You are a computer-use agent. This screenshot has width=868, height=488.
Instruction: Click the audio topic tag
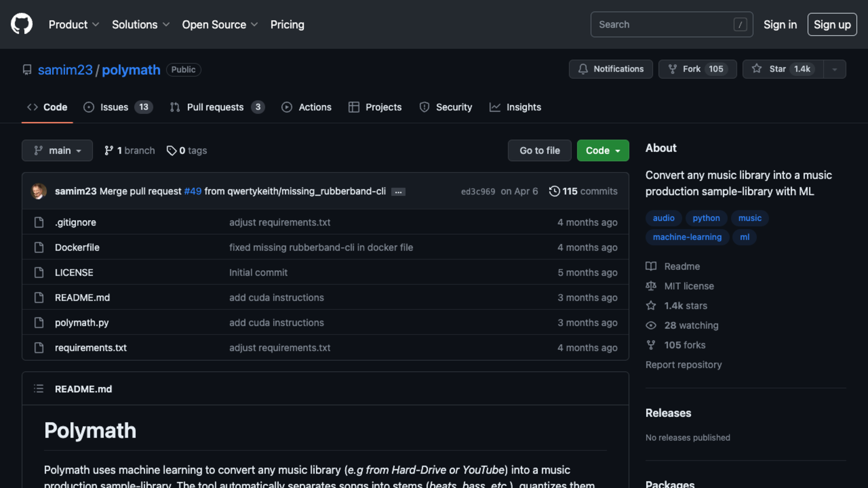click(663, 218)
